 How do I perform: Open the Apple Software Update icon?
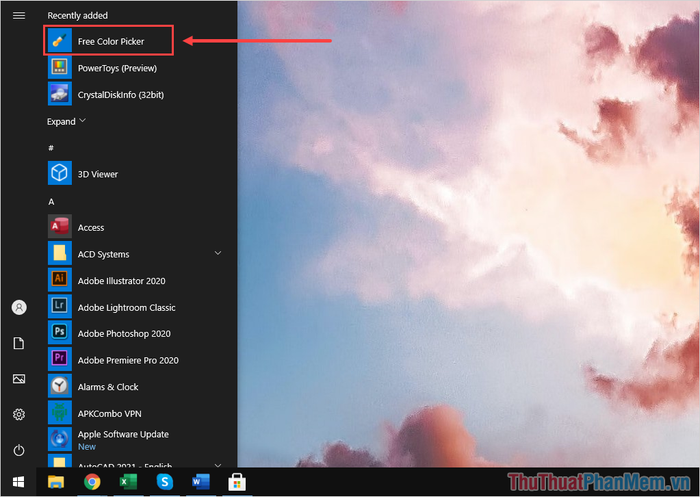coord(60,439)
